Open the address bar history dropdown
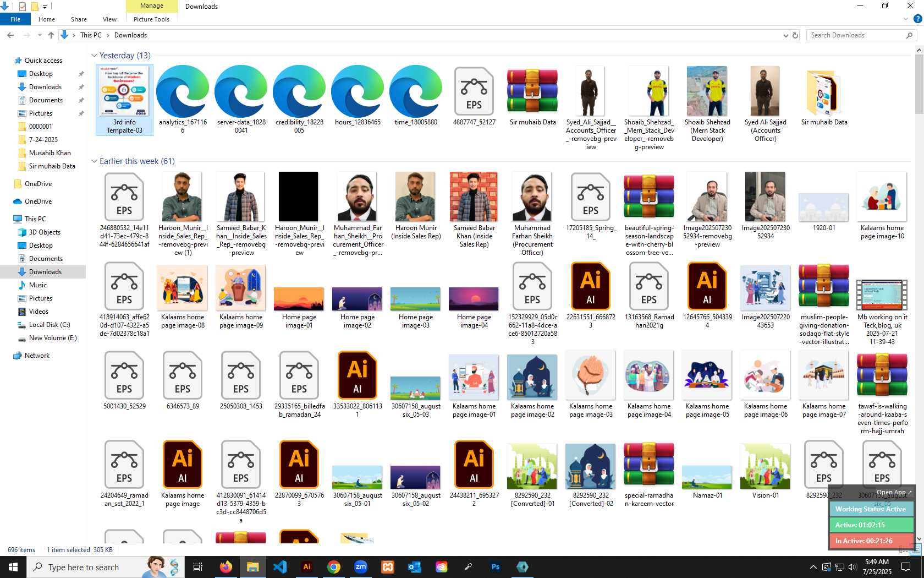The height and width of the screenshot is (578, 924). click(x=785, y=35)
